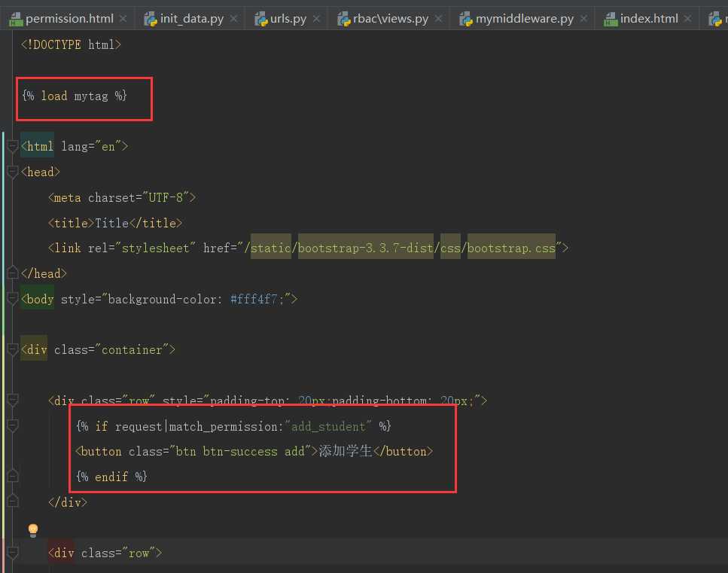
Task: Click the Python file icon on init_data.py tab
Action: [151, 19]
